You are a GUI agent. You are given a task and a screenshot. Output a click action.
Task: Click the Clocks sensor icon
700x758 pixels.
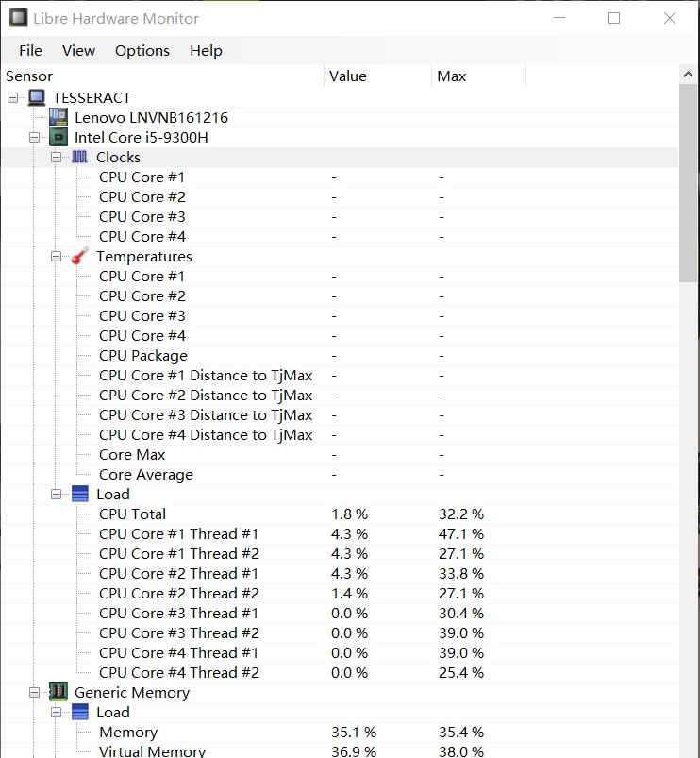click(80, 157)
